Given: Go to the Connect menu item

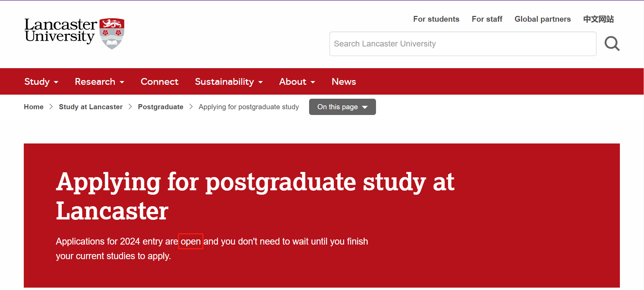Looking at the screenshot, I should pyautogui.click(x=159, y=82).
